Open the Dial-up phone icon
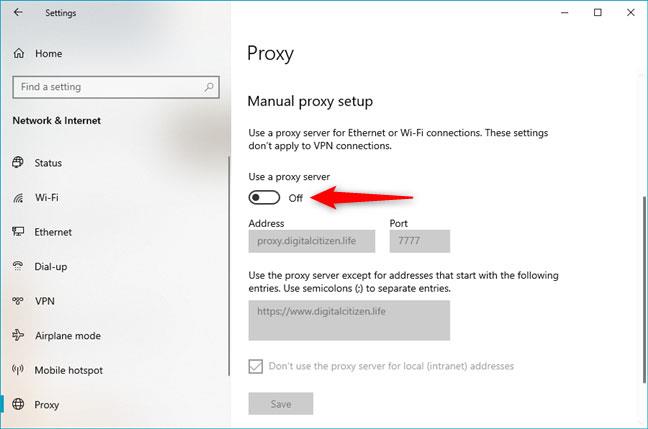 18,266
